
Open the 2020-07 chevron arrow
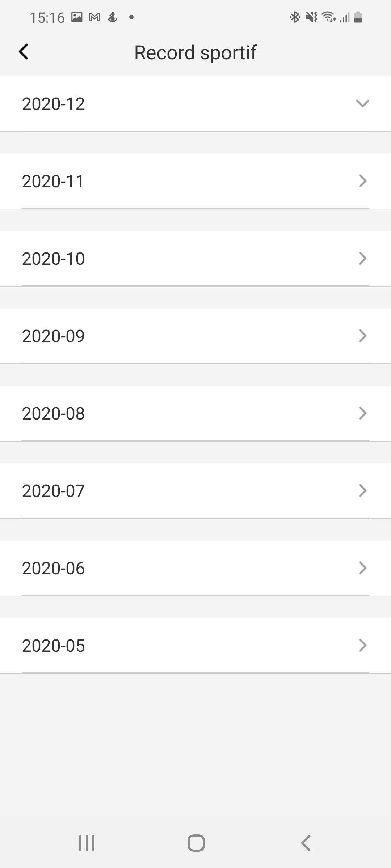[x=362, y=490]
